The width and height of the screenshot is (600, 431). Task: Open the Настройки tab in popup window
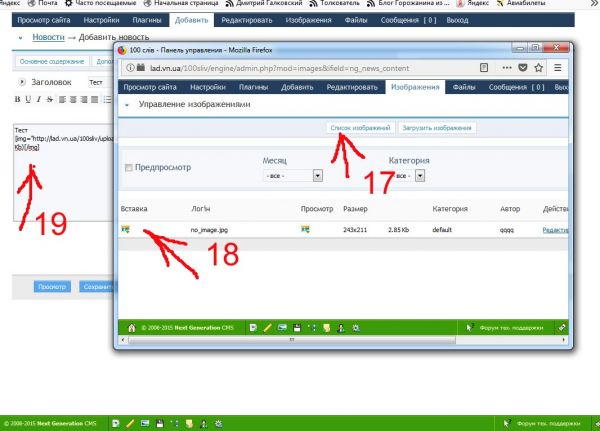pos(208,87)
